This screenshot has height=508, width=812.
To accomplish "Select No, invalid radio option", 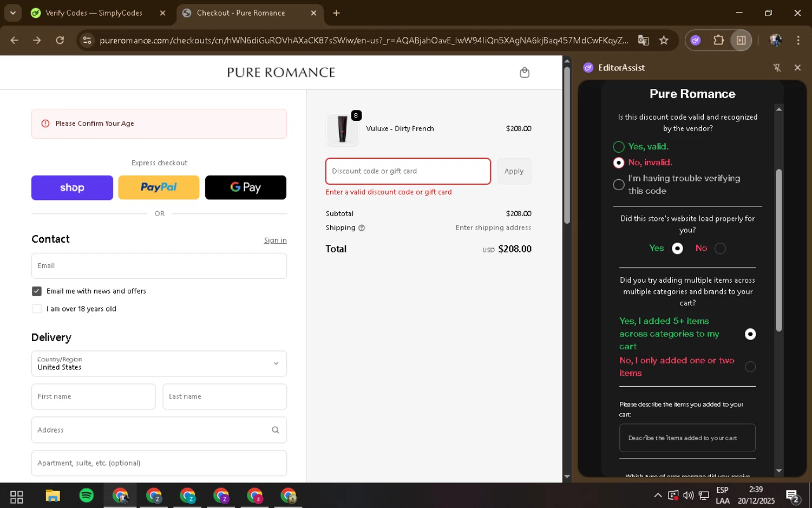I will click(x=619, y=162).
